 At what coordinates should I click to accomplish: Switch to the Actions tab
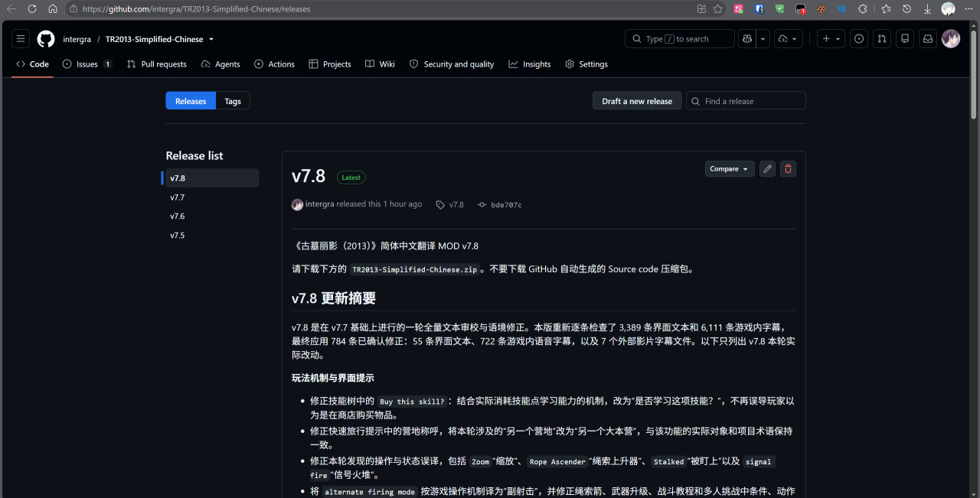274,64
